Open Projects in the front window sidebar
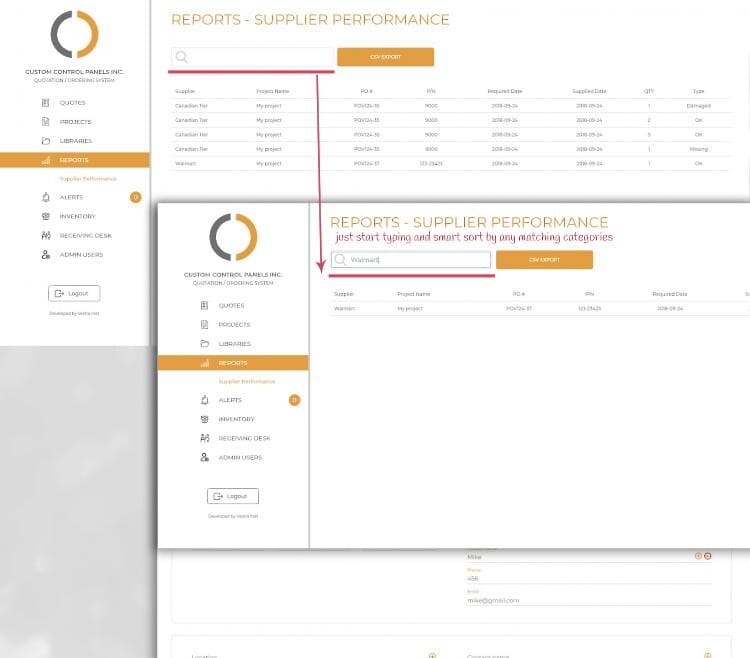750x658 pixels. tap(234, 325)
